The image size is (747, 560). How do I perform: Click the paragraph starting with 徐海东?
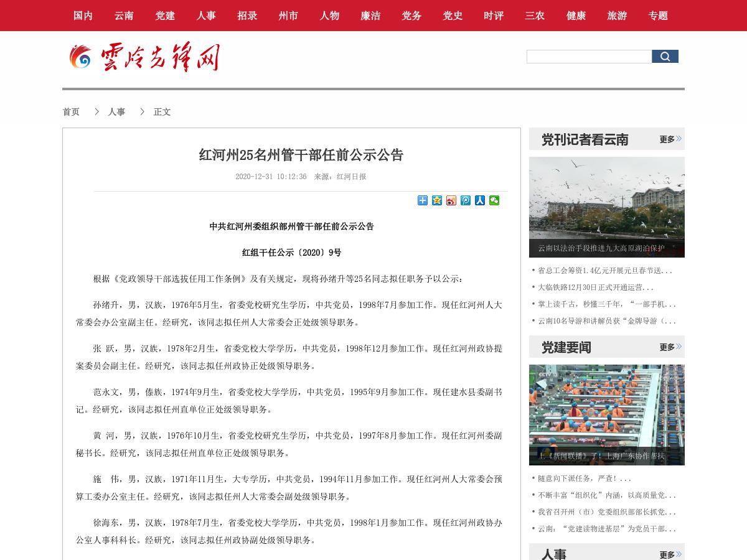click(x=289, y=531)
